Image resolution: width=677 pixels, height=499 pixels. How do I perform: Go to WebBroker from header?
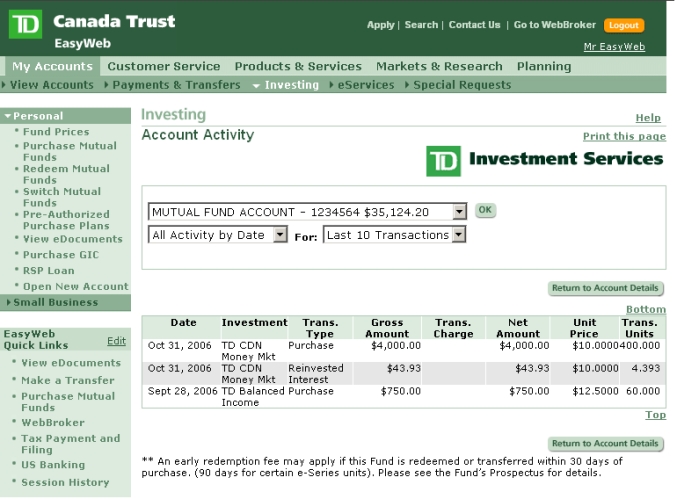554,25
